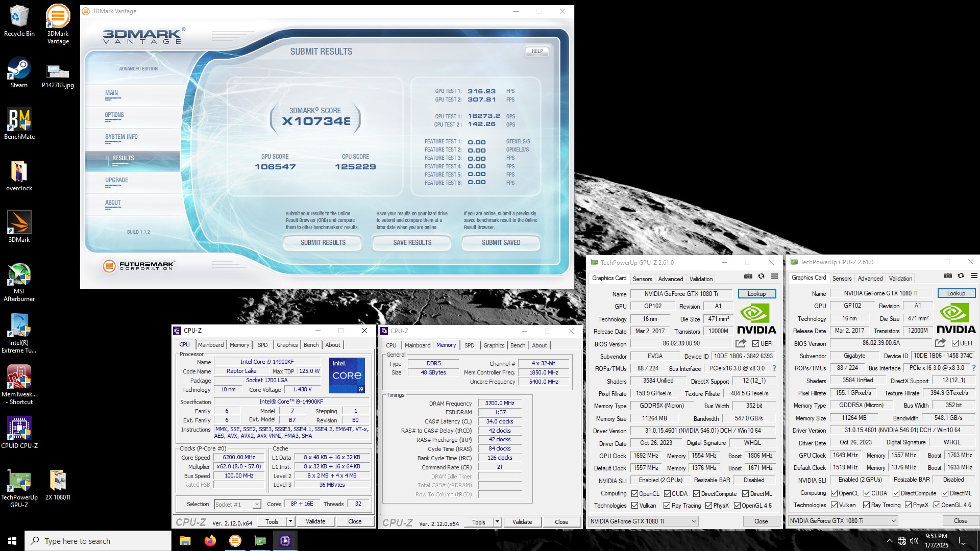Image resolution: width=980 pixels, height=551 pixels.
Task: Open File Explorer from taskbar
Action: (x=185, y=541)
